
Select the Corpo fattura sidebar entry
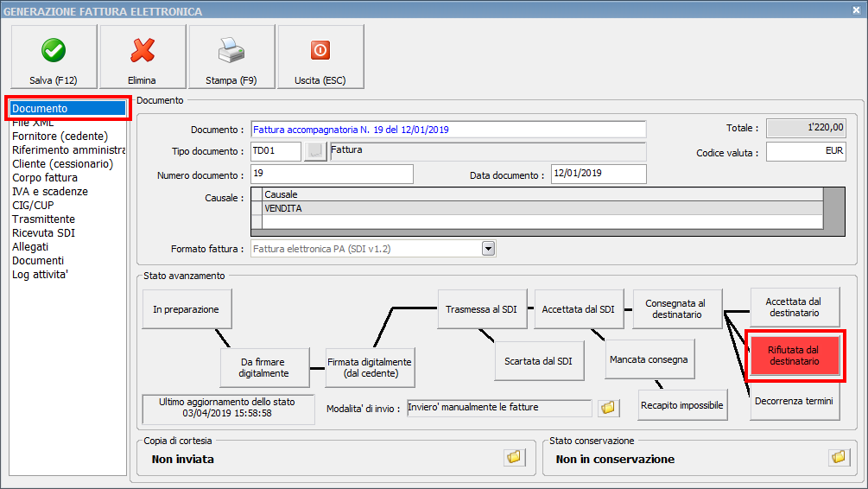[x=45, y=178]
